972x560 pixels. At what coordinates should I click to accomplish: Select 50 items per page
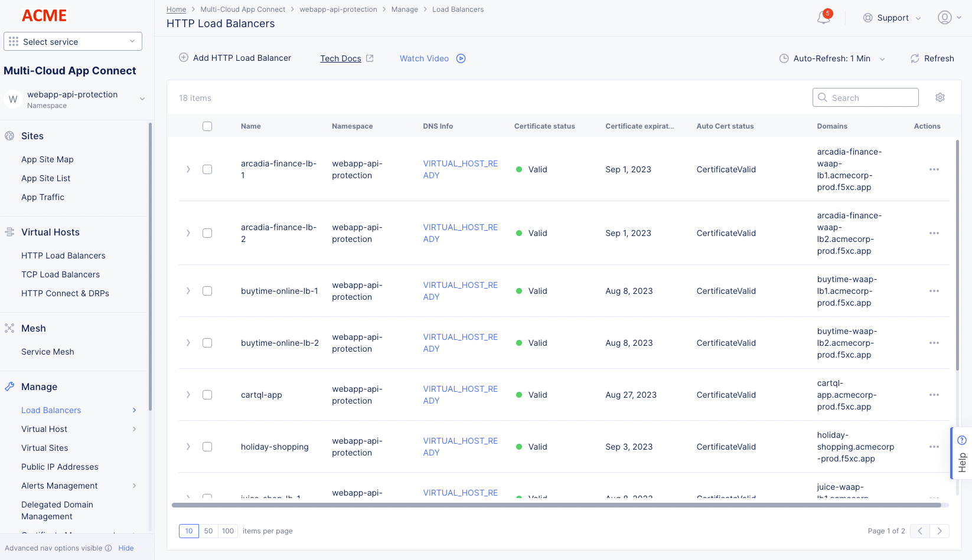(208, 530)
